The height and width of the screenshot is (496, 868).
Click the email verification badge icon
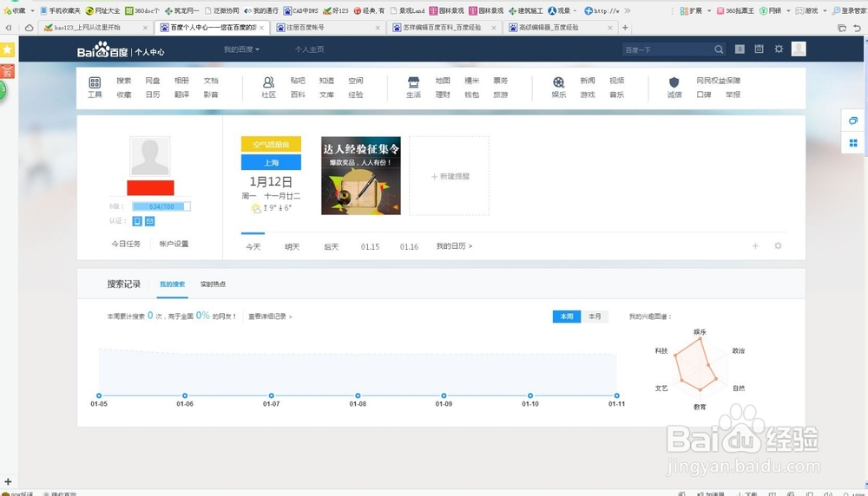coord(150,221)
